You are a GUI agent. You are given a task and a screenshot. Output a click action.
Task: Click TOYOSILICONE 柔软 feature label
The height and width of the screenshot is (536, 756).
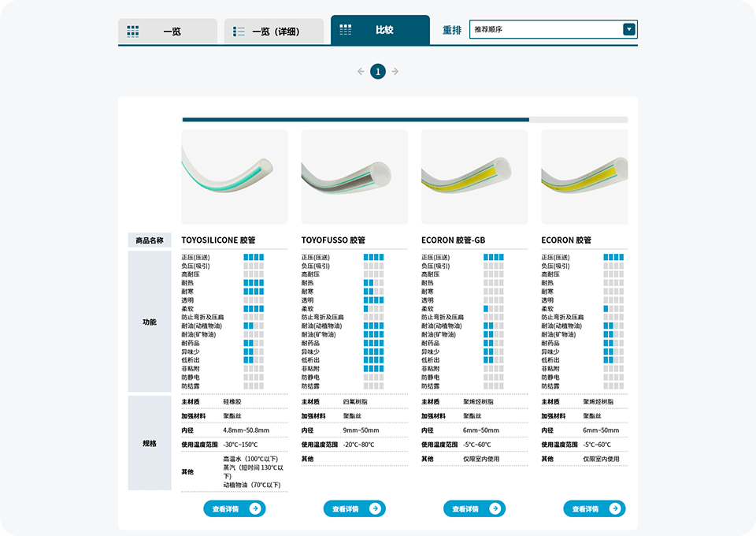click(x=187, y=309)
